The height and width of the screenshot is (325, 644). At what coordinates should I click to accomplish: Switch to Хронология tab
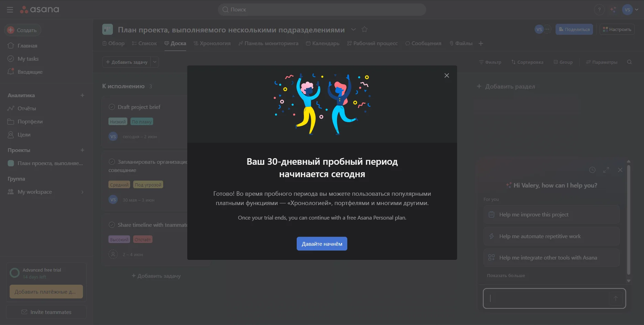[212, 43]
